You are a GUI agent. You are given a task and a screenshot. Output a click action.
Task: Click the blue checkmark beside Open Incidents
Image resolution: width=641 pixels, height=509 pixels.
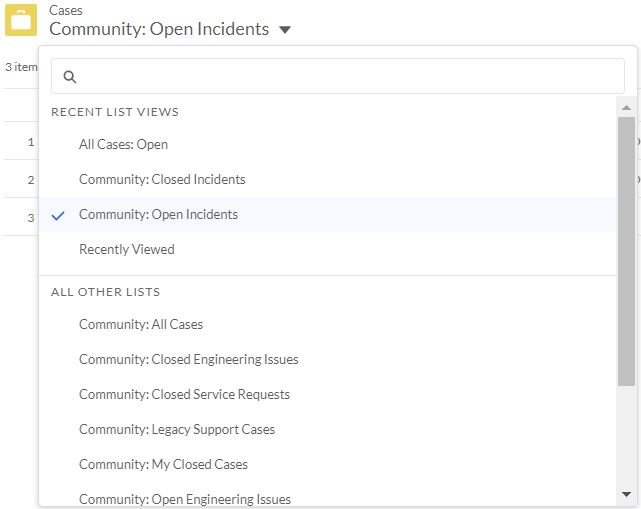tap(58, 215)
